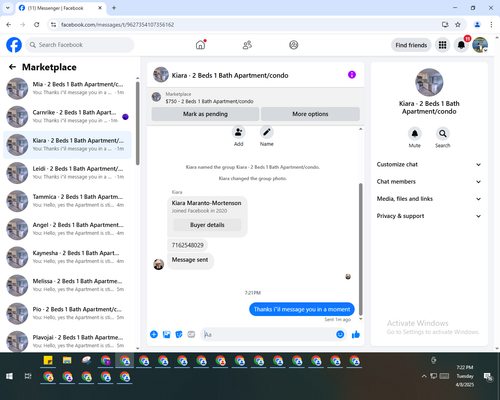Expand Customize chat section
The image size is (500, 400).
(x=429, y=164)
